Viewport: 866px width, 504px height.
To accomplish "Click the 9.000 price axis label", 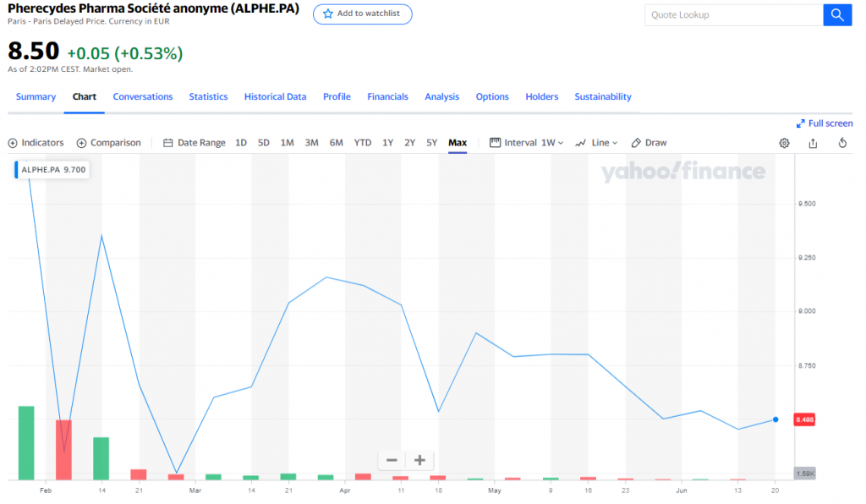I will [807, 311].
